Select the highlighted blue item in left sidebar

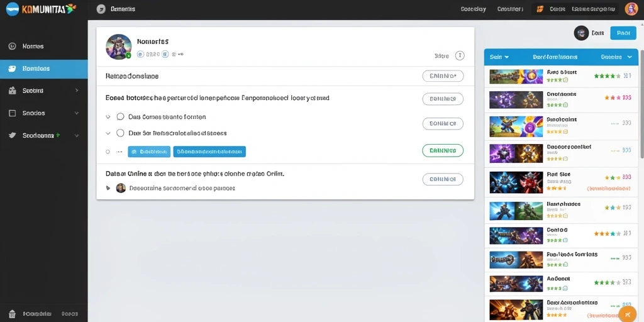click(44, 69)
